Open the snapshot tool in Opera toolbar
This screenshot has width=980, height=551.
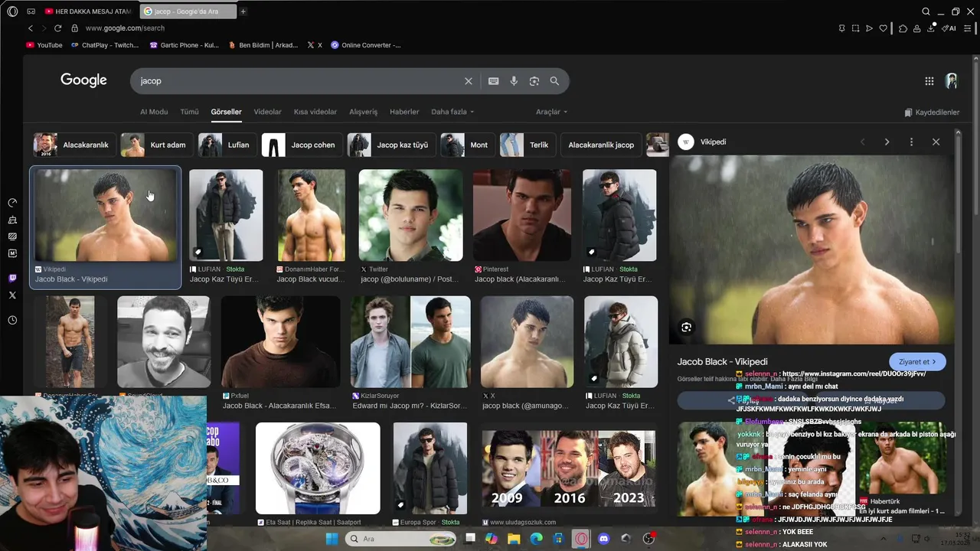click(x=855, y=28)
